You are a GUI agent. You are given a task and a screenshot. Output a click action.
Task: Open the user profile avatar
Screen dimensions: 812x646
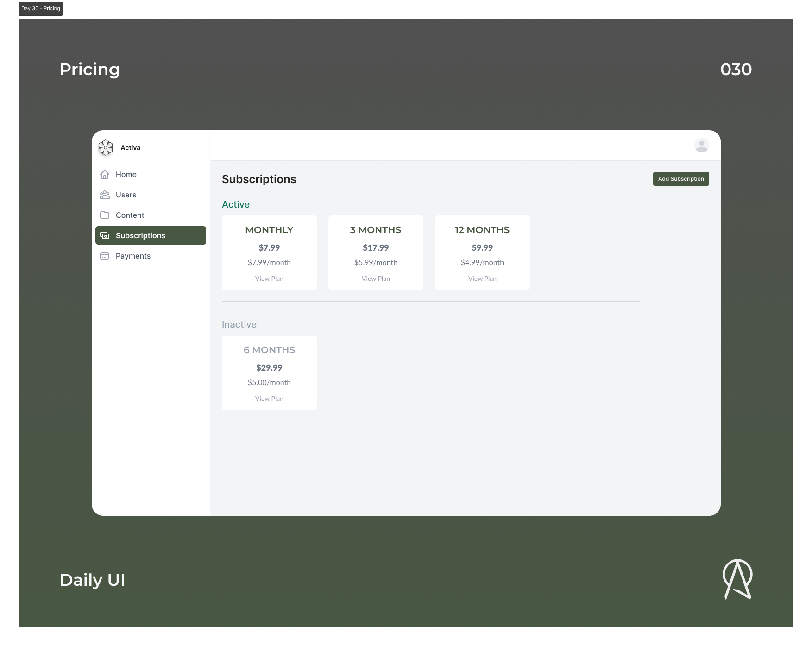pyautogui.click(x=702, y=145)
